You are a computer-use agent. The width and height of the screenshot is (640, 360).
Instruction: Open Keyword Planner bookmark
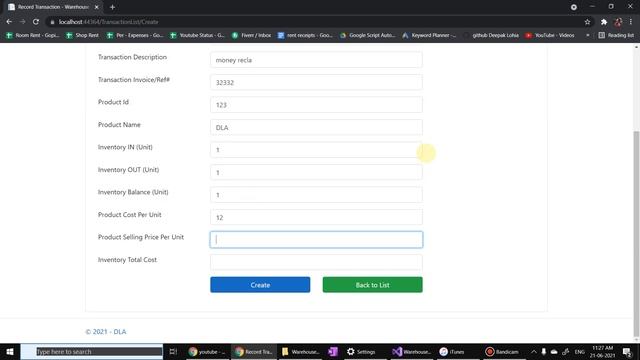(429, 36)
